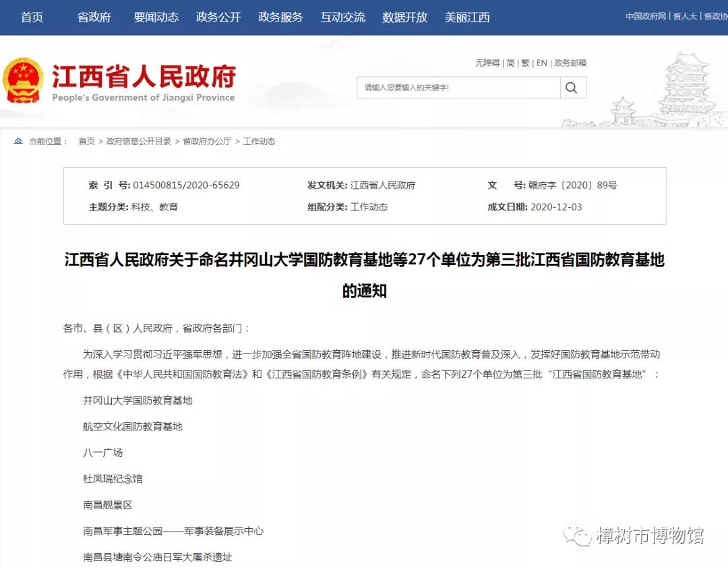Open the 要闻动态 menu item
Screen dimensions: 728x568
(156, 18)
